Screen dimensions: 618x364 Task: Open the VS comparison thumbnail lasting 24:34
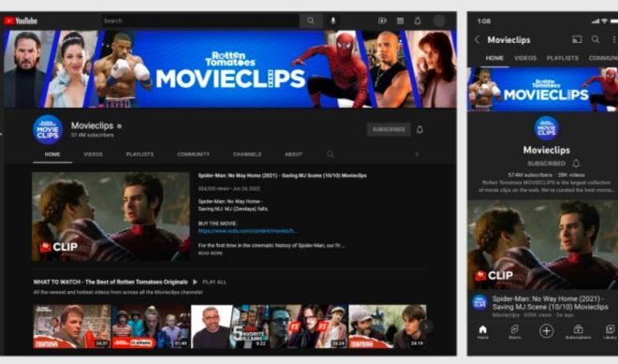click(308, 327)
